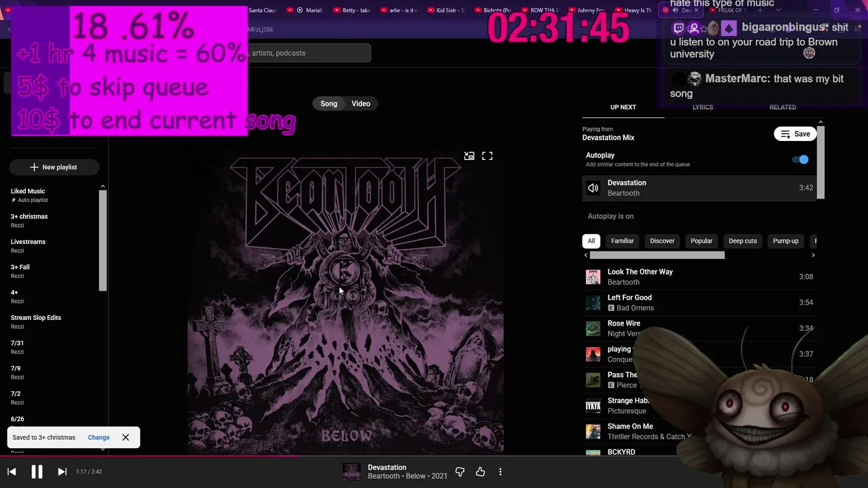868x488 pixels.
Task: Play Left For Good by Bad Omens
Action: [x=699, y=302]
